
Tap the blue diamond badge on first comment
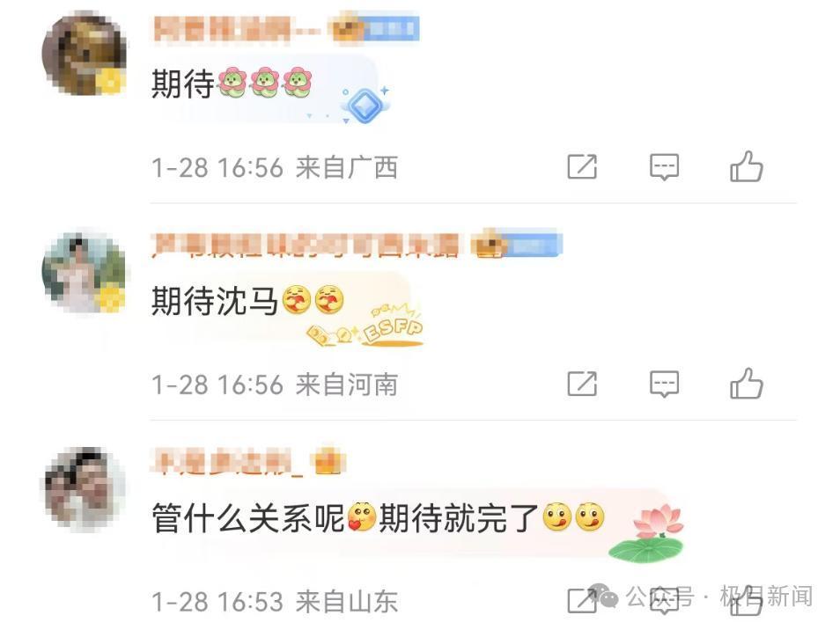pos(365,105)
